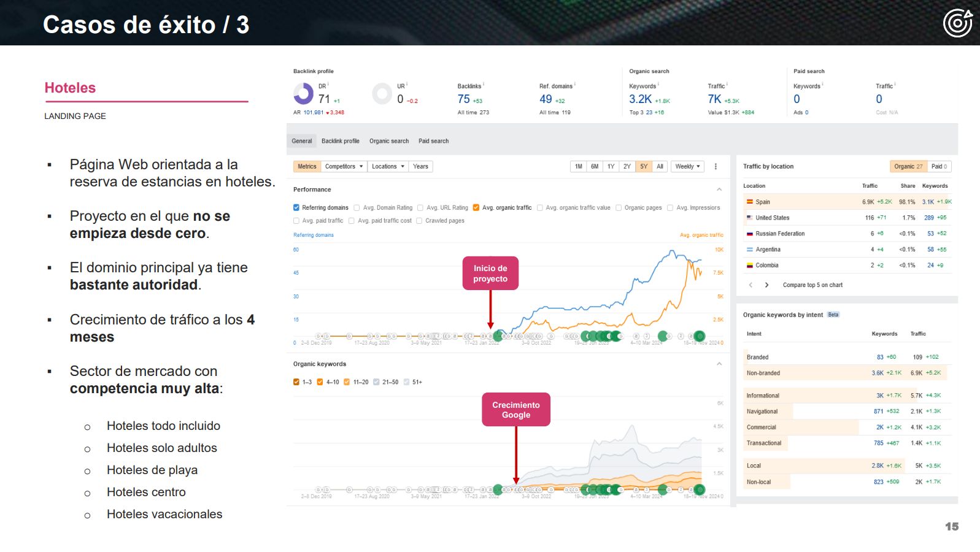Toggle the Avg. organic traffic checkbox
Screen dimensions: 980x552
tap(476, 208)
